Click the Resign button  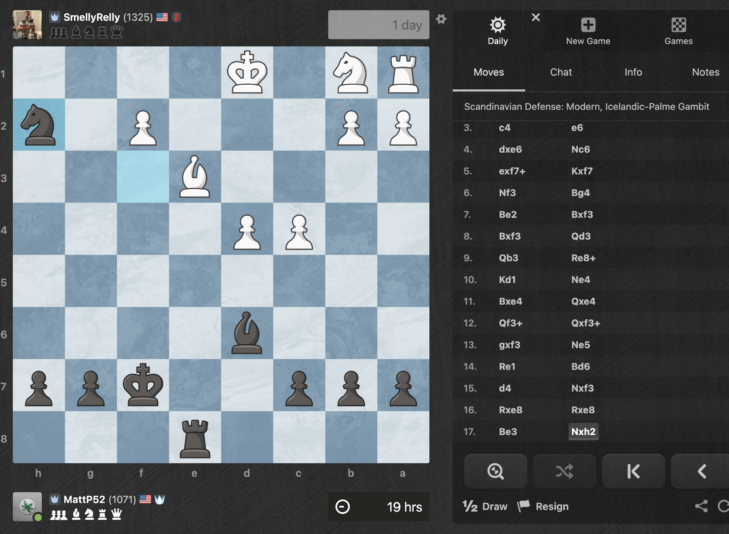click(543, 506)
